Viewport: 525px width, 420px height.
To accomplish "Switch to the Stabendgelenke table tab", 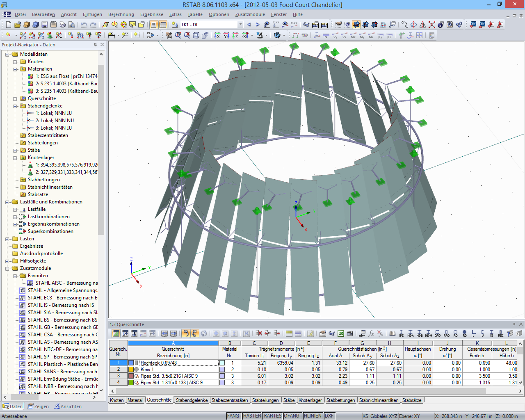I will pos(192,400).
